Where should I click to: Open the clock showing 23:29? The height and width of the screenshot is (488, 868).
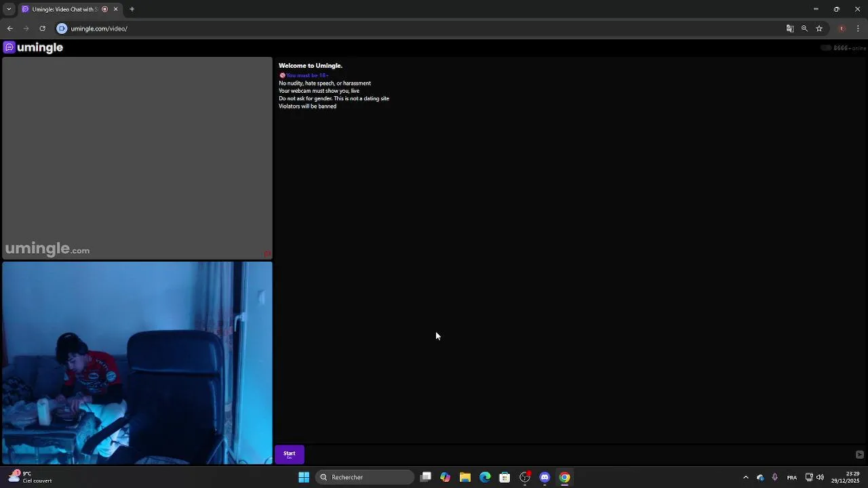(846, 477)
